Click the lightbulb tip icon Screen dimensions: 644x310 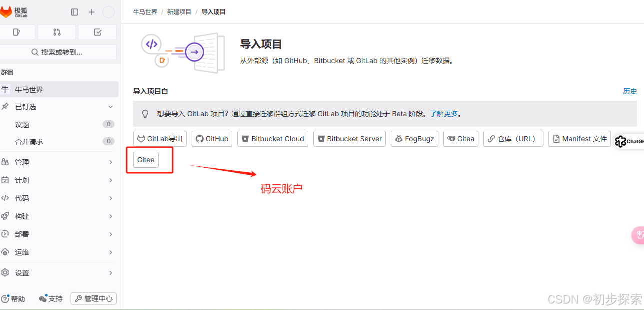(145, 114)
